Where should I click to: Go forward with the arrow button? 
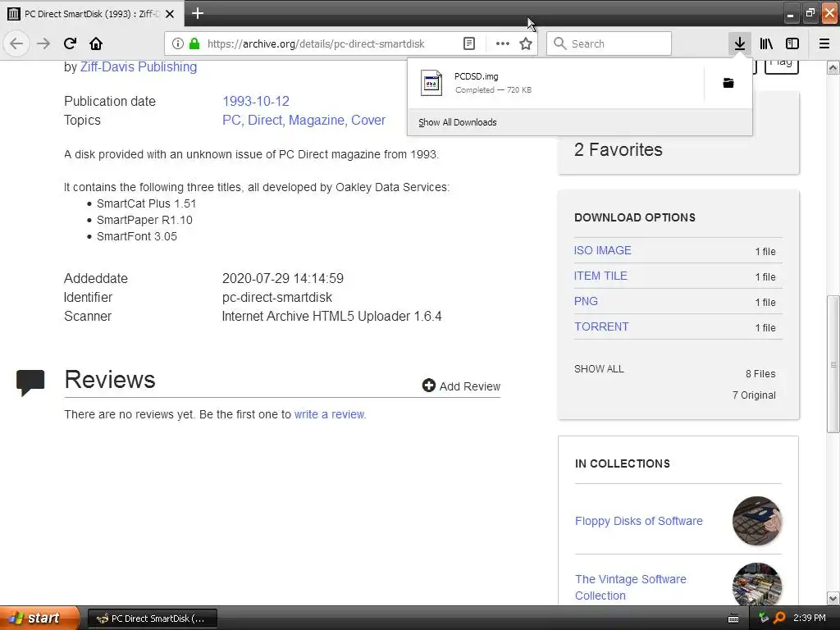[x=43, y=43]
